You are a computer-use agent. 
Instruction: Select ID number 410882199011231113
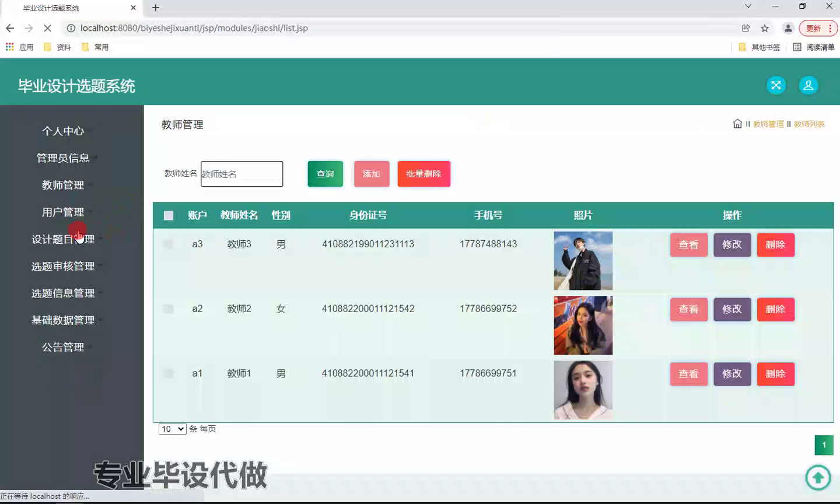[x=368, y=244]
